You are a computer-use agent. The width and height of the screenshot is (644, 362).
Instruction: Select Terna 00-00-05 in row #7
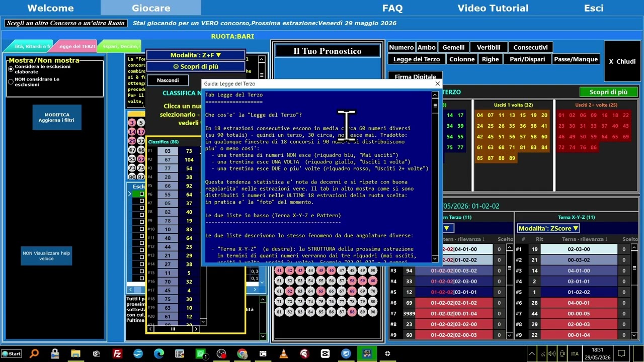(579, 314)
